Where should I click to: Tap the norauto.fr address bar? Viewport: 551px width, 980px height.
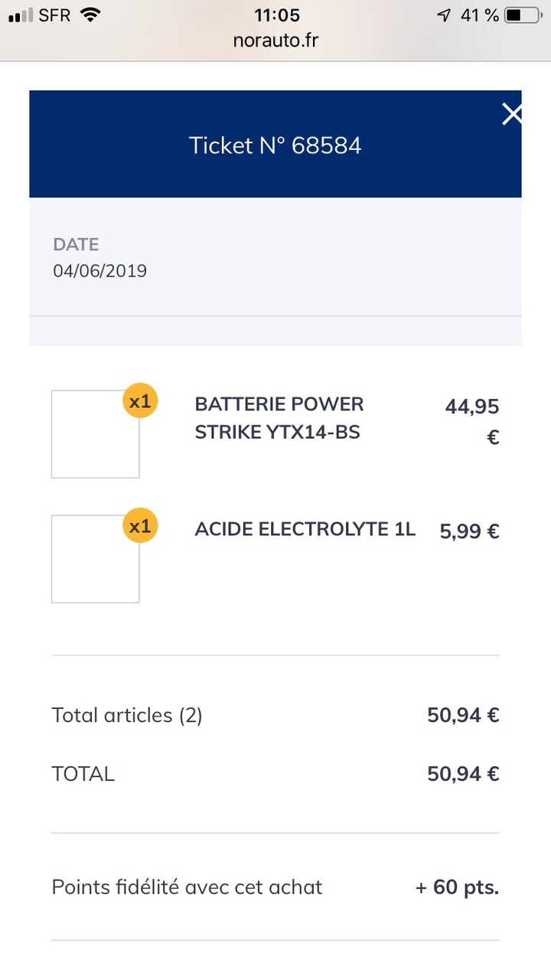(275, 40)
